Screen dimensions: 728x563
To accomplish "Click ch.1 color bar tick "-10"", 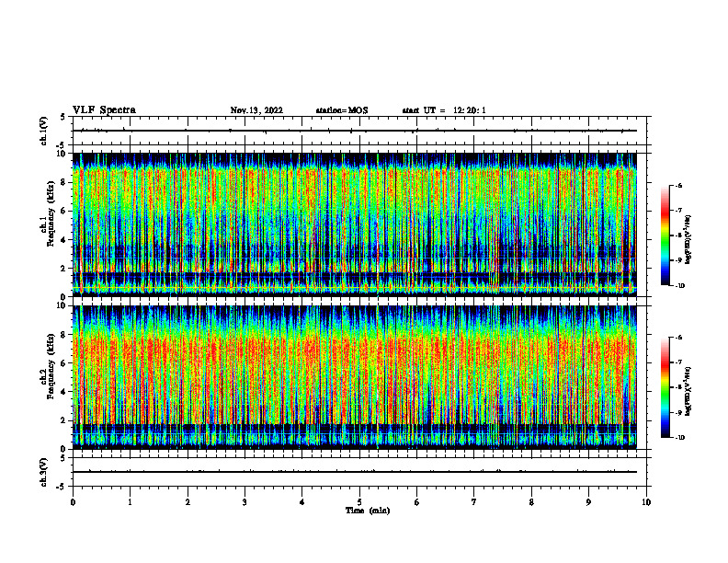I will click(680, 286).
